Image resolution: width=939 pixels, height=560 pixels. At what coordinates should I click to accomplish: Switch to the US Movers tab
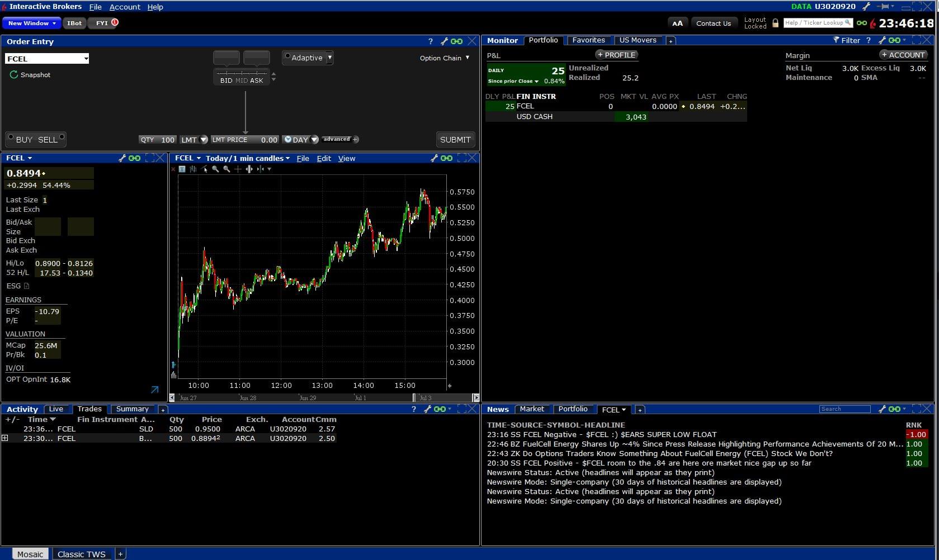pos(638,40)
